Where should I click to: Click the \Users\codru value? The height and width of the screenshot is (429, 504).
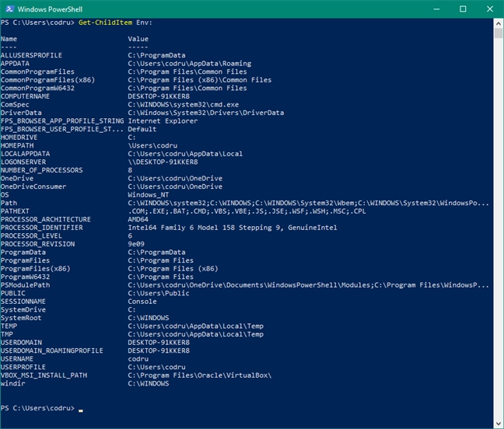pos(152,145)
